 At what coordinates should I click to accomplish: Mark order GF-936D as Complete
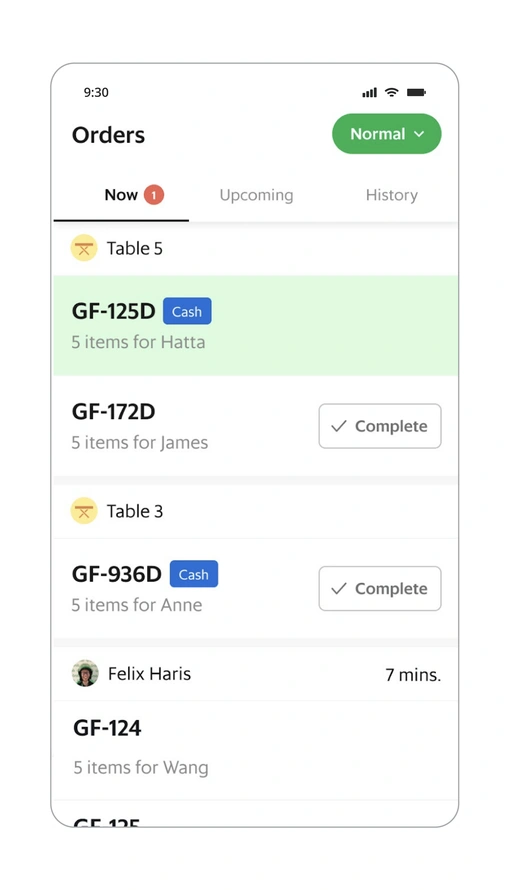[x=380, y=588]
